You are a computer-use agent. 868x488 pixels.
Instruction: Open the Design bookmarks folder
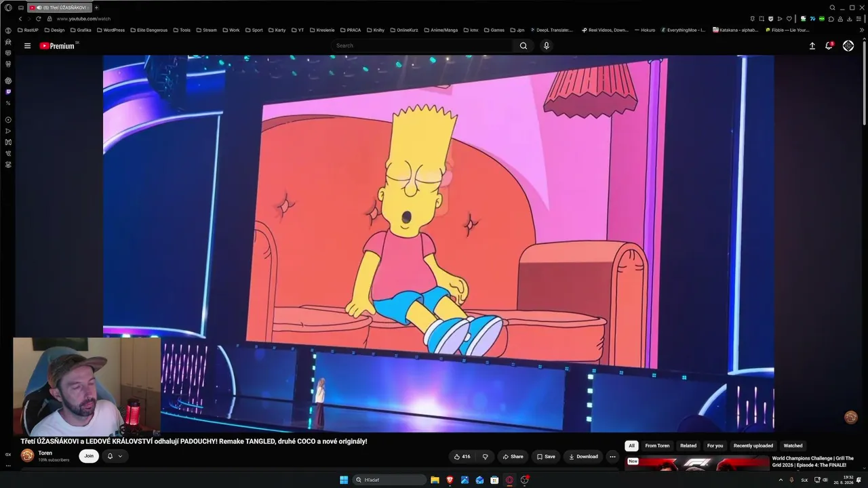[x=54, y=30]
